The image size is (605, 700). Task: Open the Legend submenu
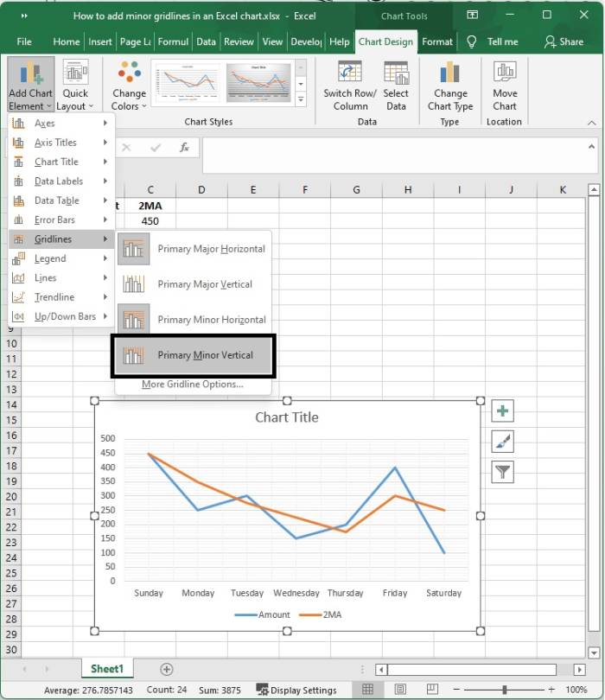click(x=60, y=258)
